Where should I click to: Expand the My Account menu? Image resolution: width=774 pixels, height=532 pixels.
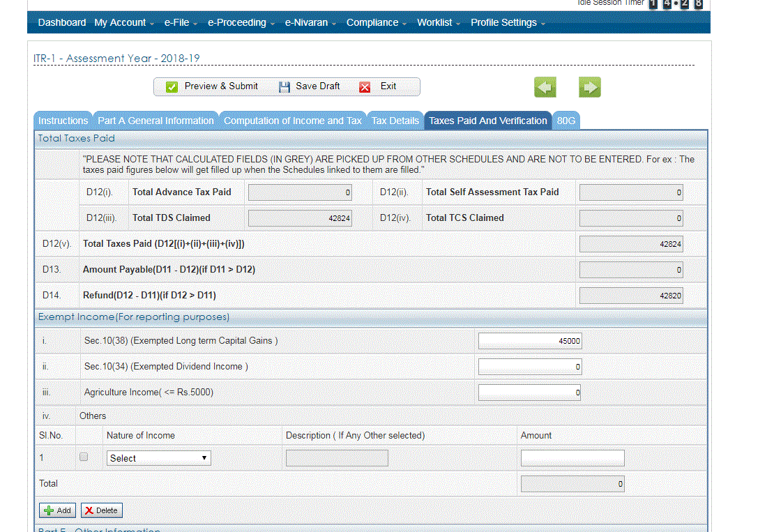[x=124, y=22]
